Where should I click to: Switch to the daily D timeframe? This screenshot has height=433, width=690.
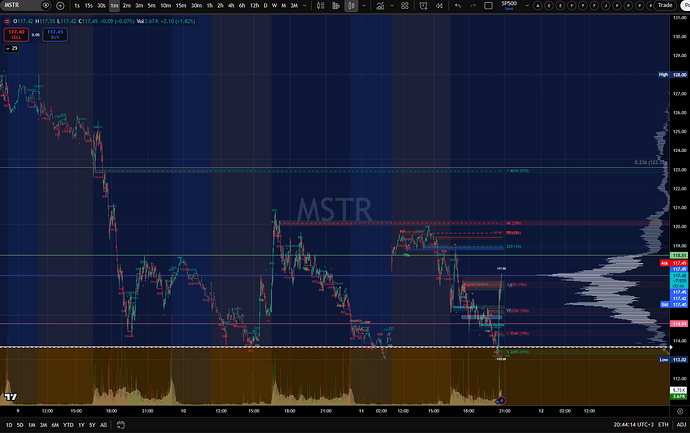[x=265, y=6]
